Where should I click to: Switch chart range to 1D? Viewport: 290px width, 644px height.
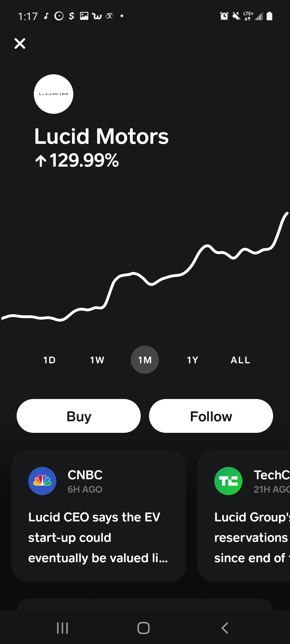tap(49, 360)
